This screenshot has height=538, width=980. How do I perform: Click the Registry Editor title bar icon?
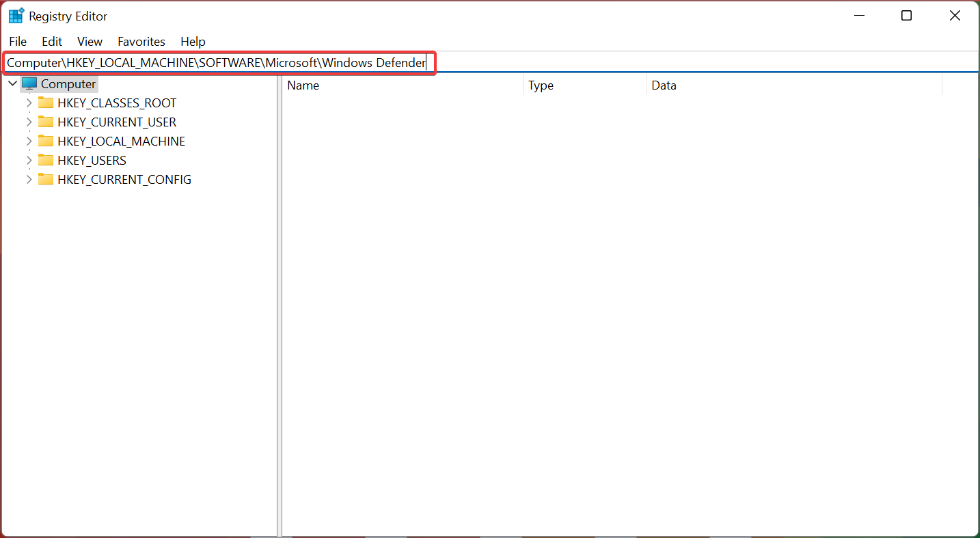[x=16, y=16]
